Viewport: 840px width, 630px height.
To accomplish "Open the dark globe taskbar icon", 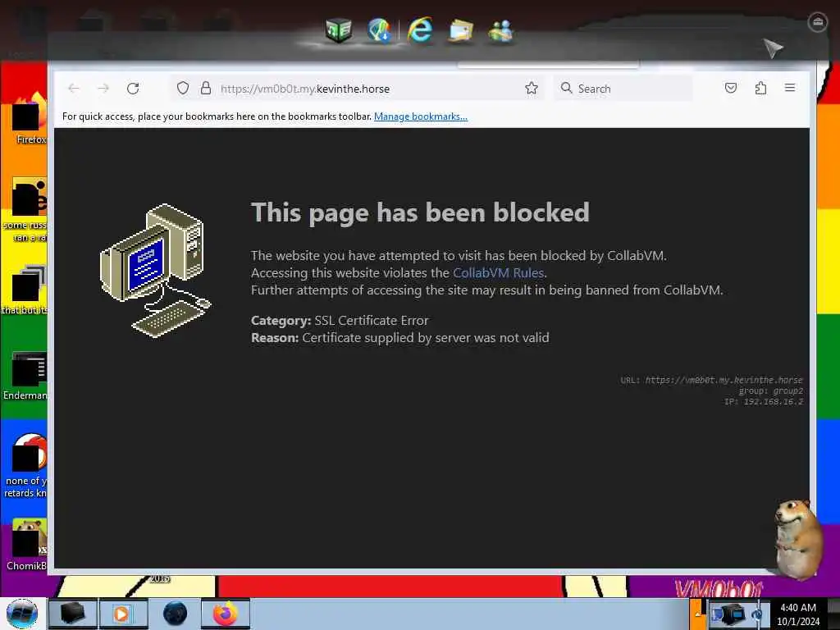I will [x=176, y=614].
